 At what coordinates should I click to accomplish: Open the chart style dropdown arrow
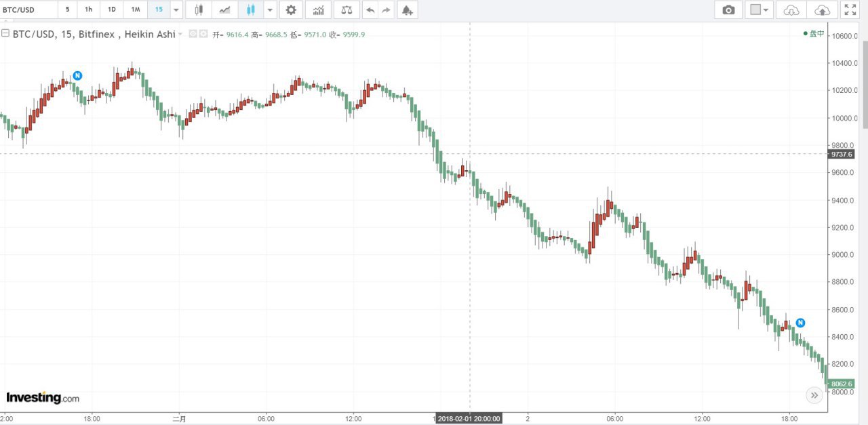270,10
